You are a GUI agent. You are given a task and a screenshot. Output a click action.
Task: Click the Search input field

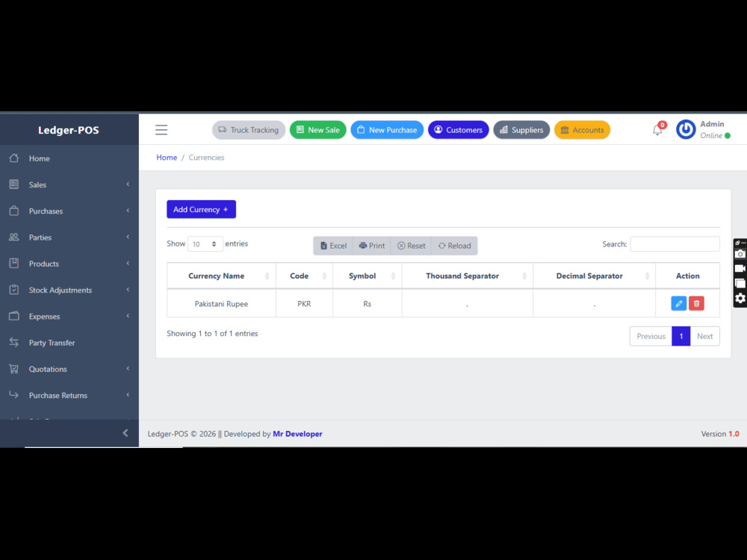point(675,244)
